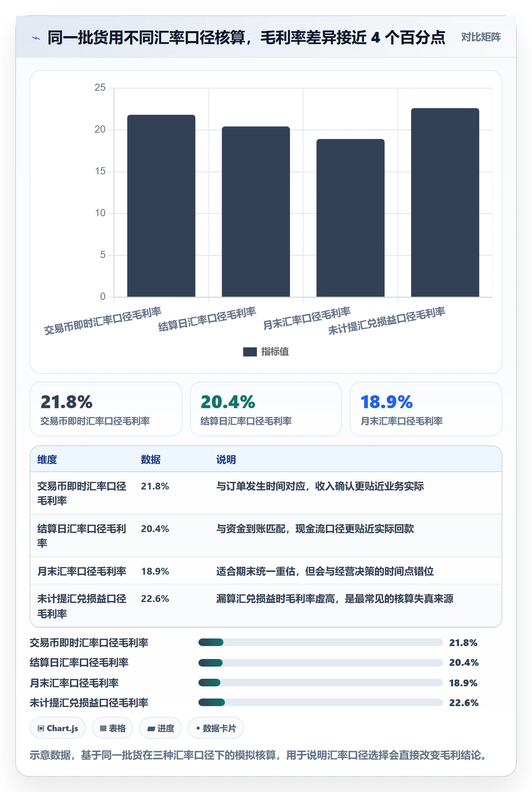This screenshot has width=532, height=792.
Task: Click the 21.8% value beside the first progress bar
Action: [463, 643]
